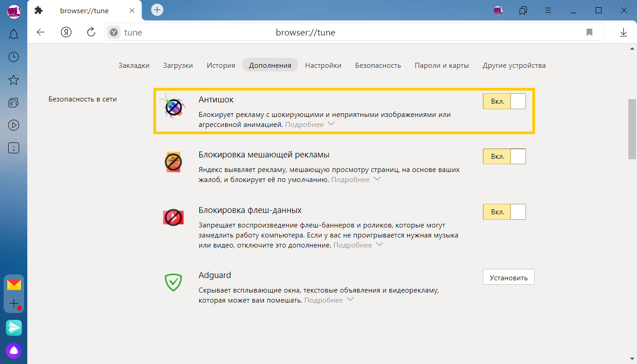Click the page vertical scrollbar thumb
Image resolution: width=637 pixels, height=364 pixels.
(x=632, y=129)
